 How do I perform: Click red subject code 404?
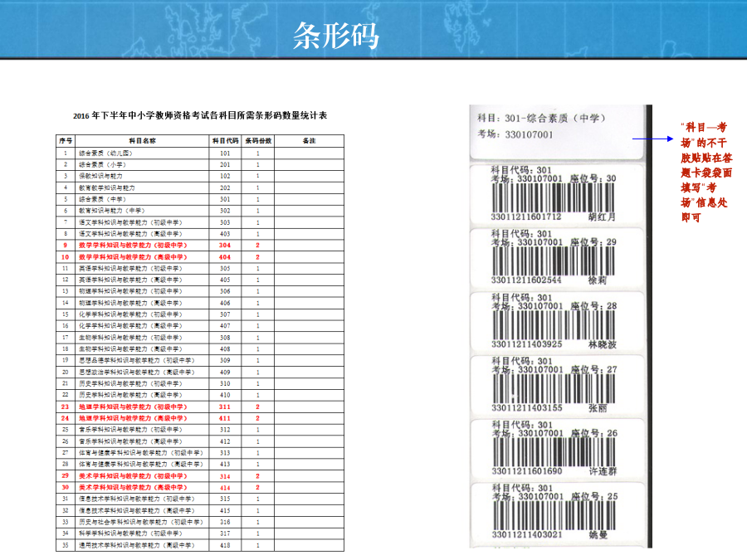tap(225, 257)
